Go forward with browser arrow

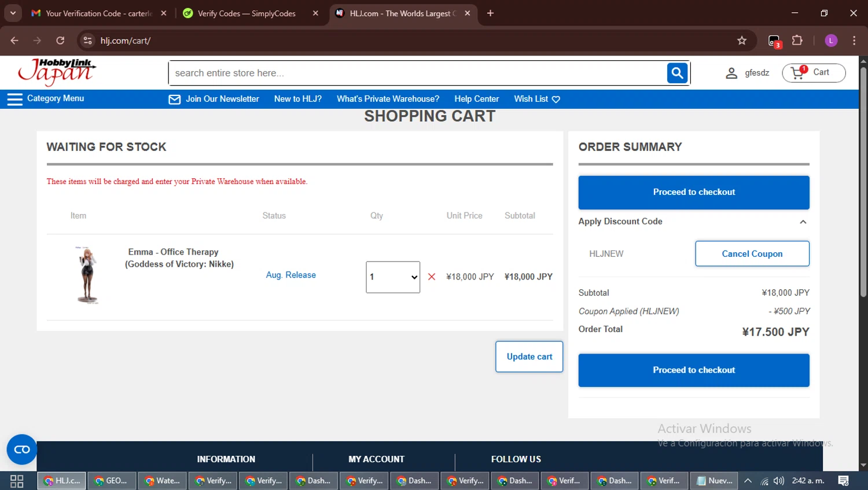point(37,40)
